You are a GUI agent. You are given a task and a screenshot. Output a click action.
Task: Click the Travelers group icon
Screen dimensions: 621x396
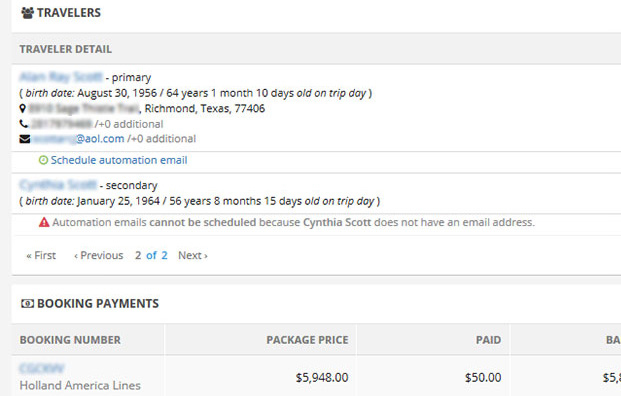[x=27, y=13]
